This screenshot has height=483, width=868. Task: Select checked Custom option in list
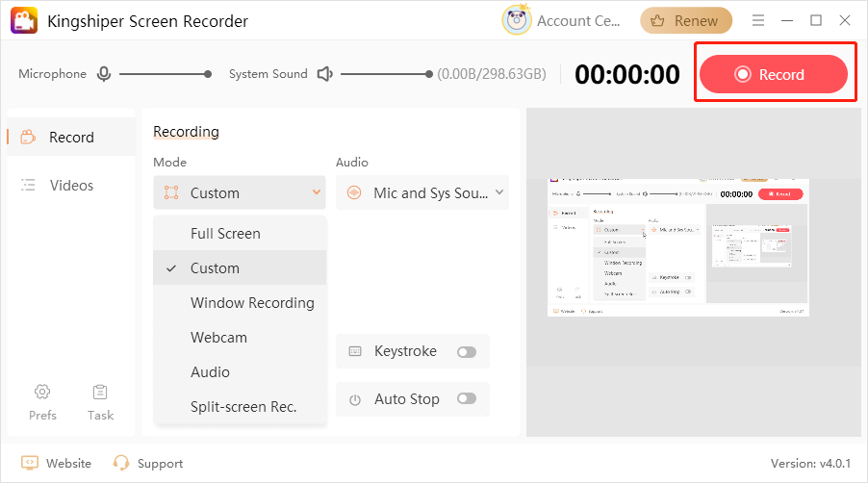pyautogui.click(x=240, y=267)
